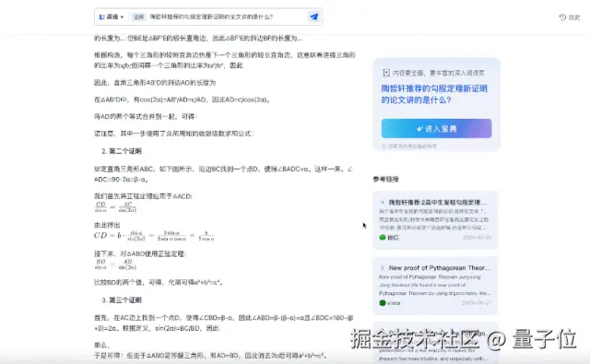Image resolution: width=590 pixels, height=364 pixels.
Task: Click the paper-plane send icon
Action: pos(313,17)
